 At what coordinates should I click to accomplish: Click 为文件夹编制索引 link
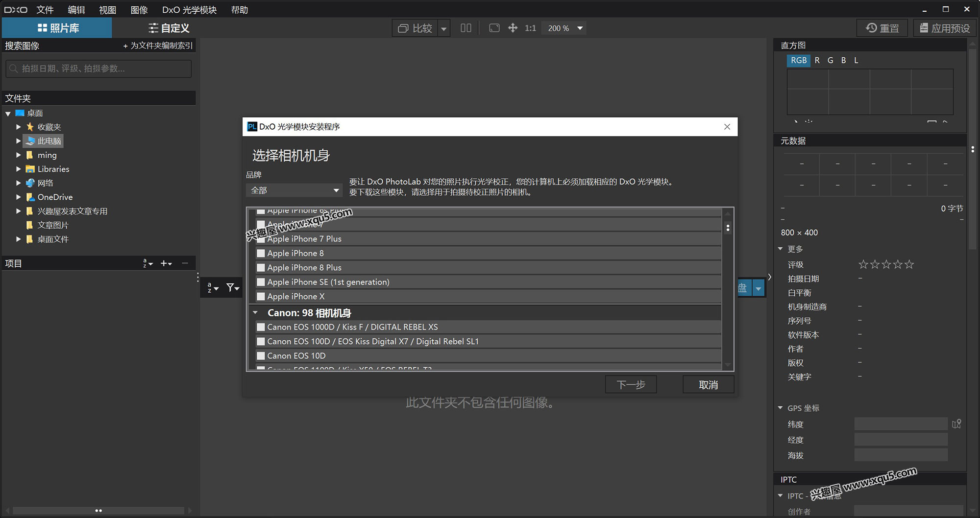[158, 46]
